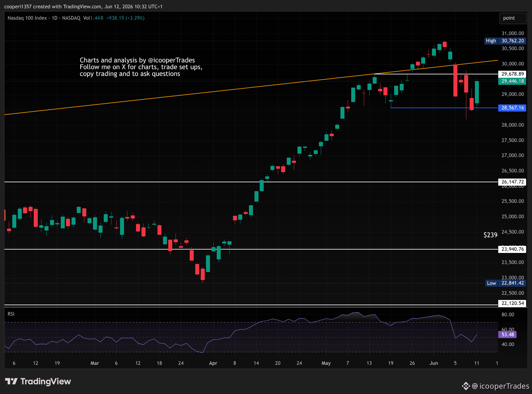Click the snapshot header text "cooperi1357 created with TradingView.com"
Image resolution: width=532 pixels, height=394 pixels.
[x=53, y=6]
